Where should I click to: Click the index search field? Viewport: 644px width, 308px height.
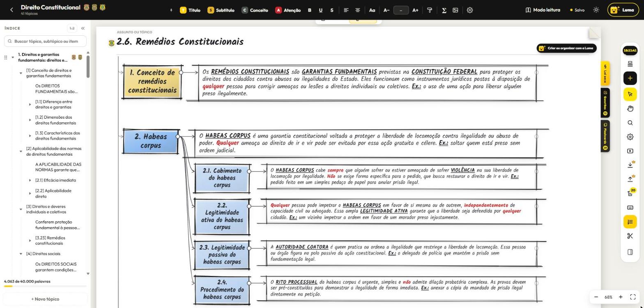tap(45, 41)
